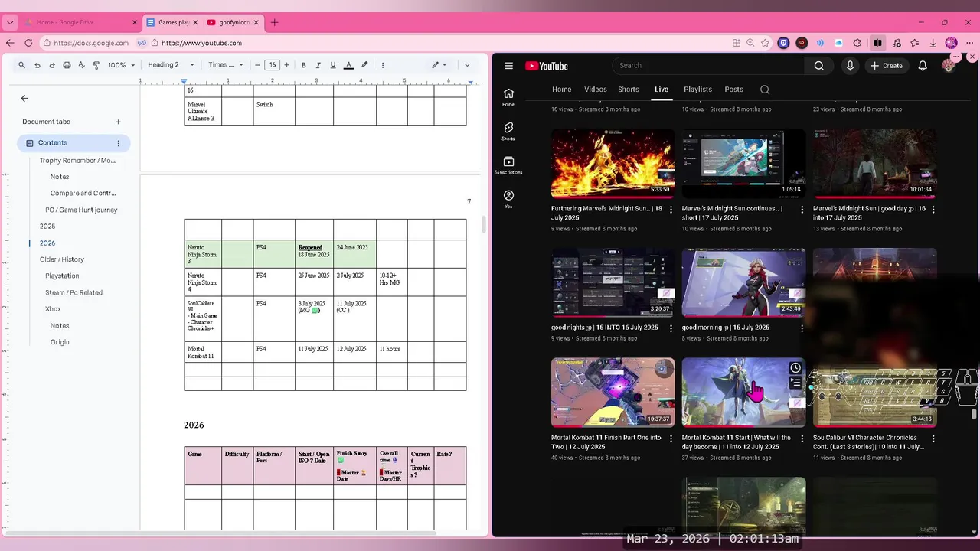
Task: Jump to Origin outline heading
Action: [x=60, y=342]
